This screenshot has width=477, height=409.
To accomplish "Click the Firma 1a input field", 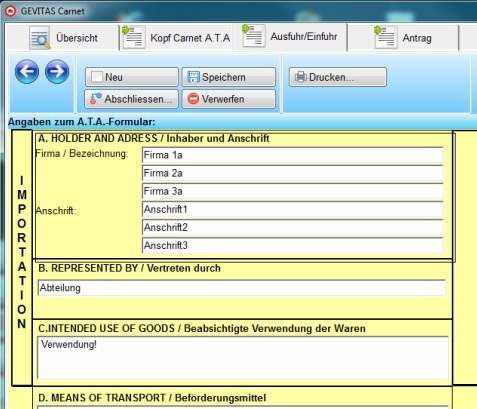I will click(293, 155).
